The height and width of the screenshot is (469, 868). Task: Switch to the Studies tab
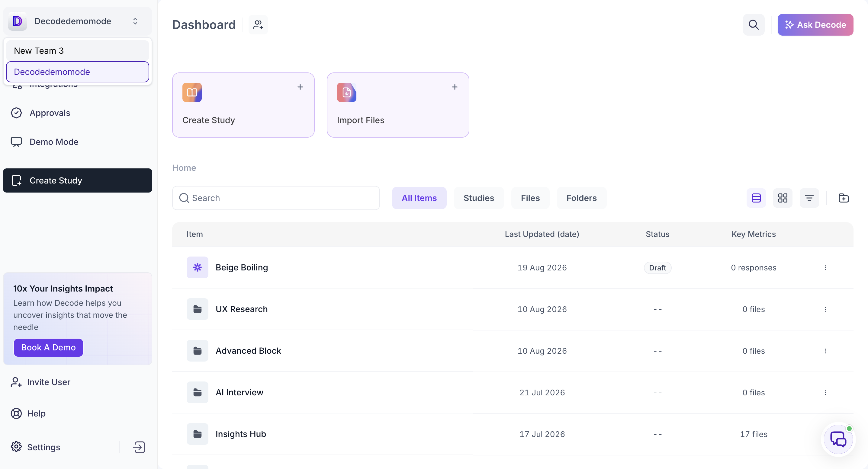click(479, 198)
